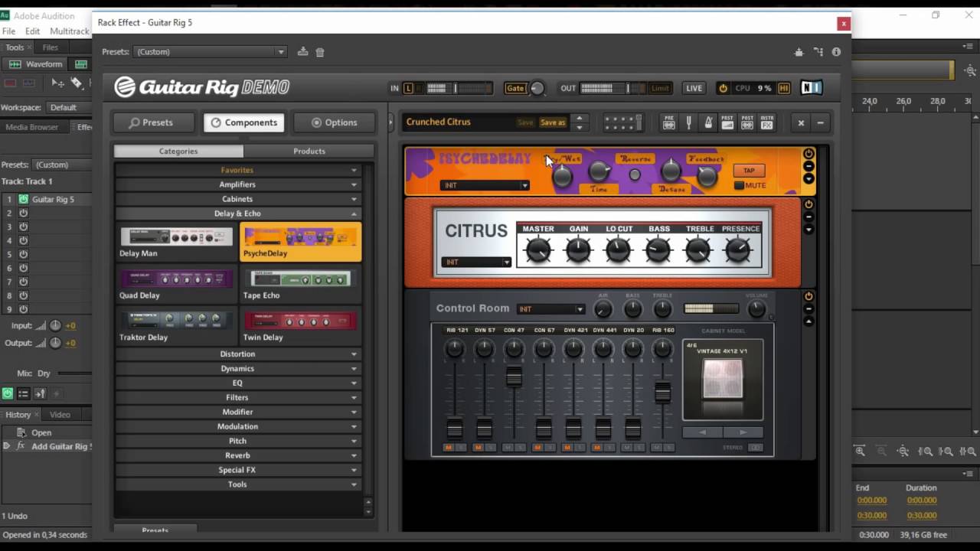
Task: Toggle LIVE view mode
Action: (x=694, y=88)
